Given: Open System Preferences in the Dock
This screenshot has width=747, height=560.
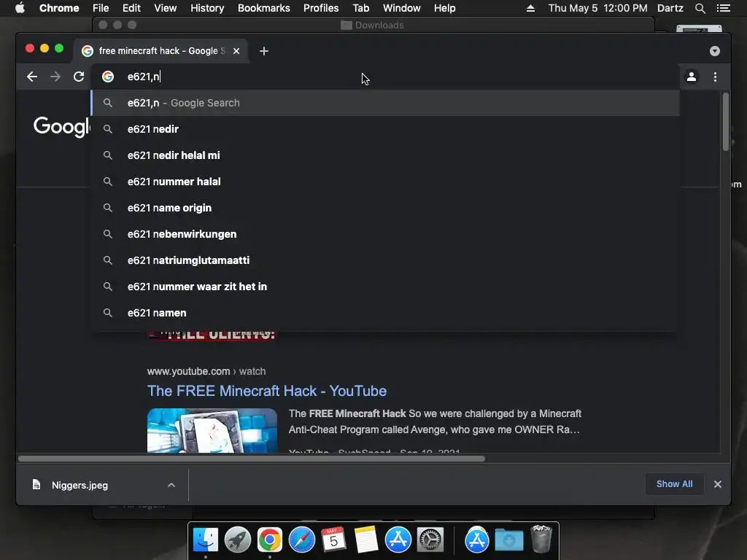Looking at the screenshot, I should tap(430, 540).
